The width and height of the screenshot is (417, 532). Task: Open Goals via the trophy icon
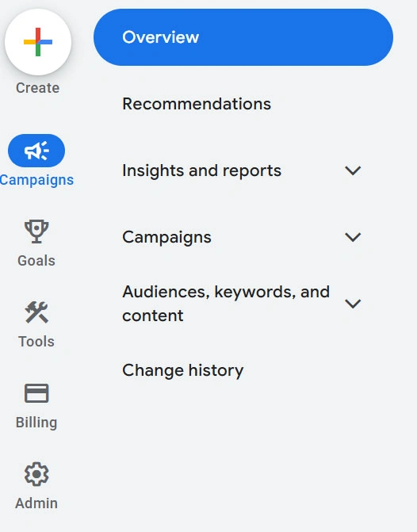click(x=36, y=232)
